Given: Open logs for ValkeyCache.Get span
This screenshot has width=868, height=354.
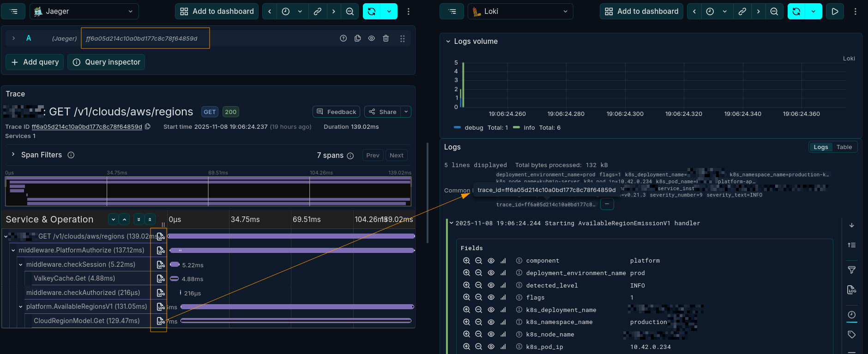Looking at the screenshot, I should (x=161, y=279).
